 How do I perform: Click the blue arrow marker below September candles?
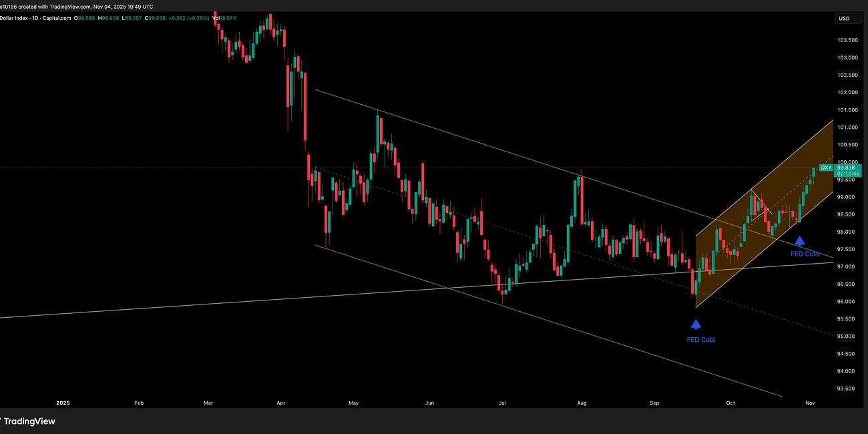[x=696, y=324]
